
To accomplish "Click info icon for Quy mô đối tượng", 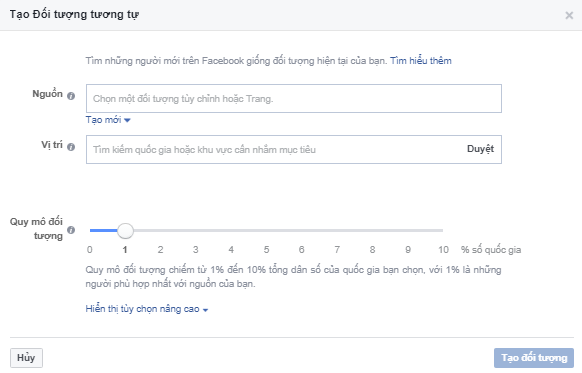I will point(71,230).
